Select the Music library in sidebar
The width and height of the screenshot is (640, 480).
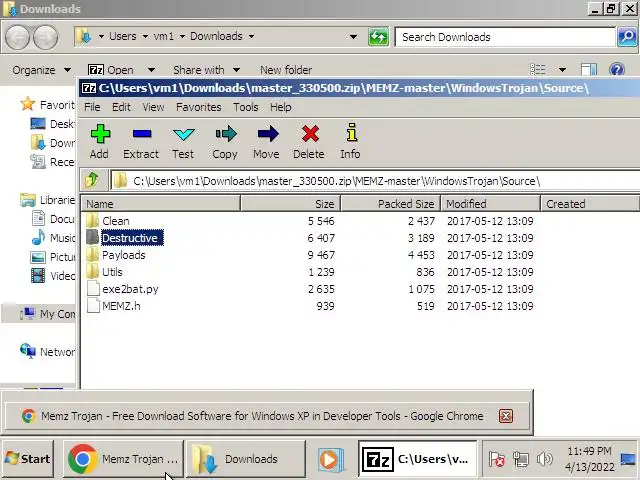[53, 238]
